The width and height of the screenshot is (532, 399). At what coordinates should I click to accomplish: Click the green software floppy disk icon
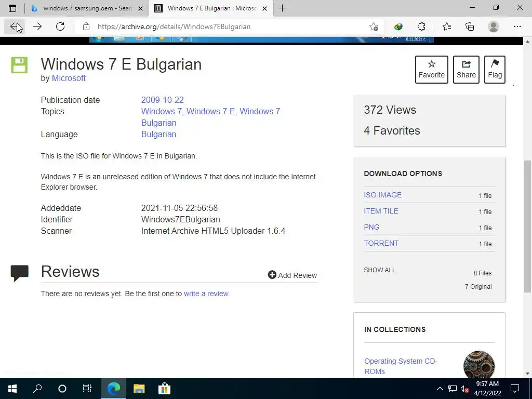(19, 65)
